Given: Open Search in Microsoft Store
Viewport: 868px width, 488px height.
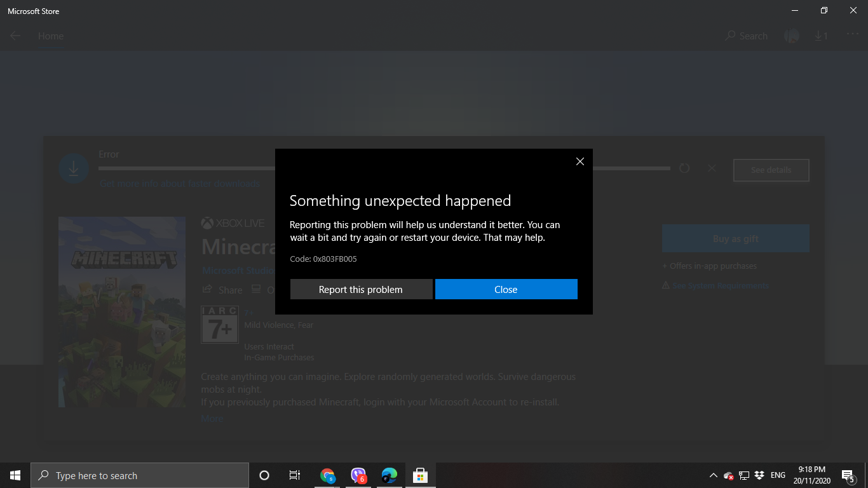Looking at the screenshot, I should [x=747, y=36].
